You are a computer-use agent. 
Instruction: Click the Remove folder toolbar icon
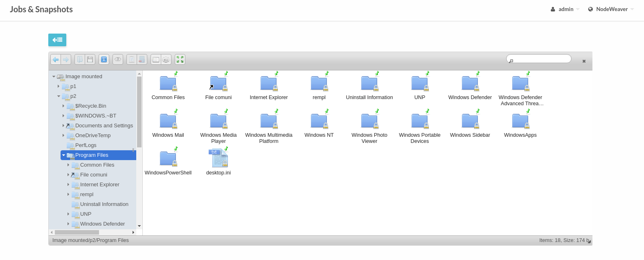coord(142,59)
